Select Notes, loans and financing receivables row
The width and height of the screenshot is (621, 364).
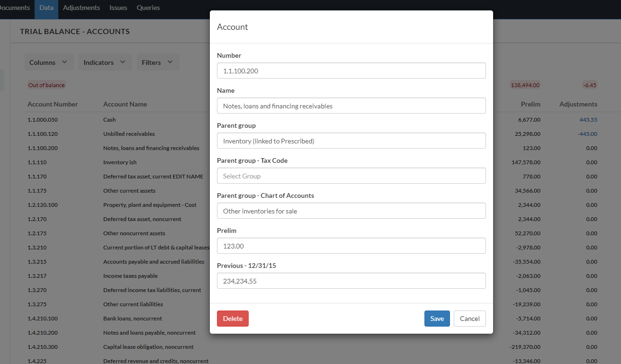151,148
